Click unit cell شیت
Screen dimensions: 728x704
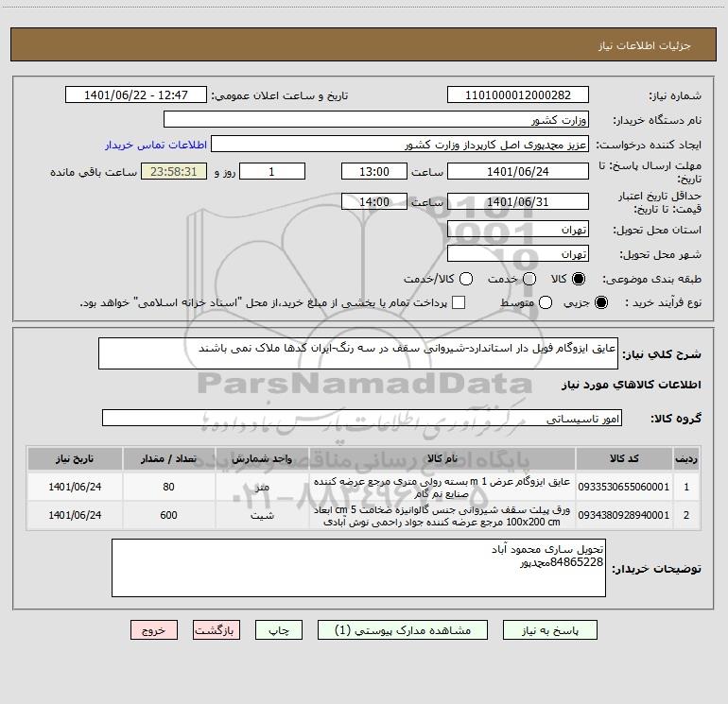coord(262,515)
